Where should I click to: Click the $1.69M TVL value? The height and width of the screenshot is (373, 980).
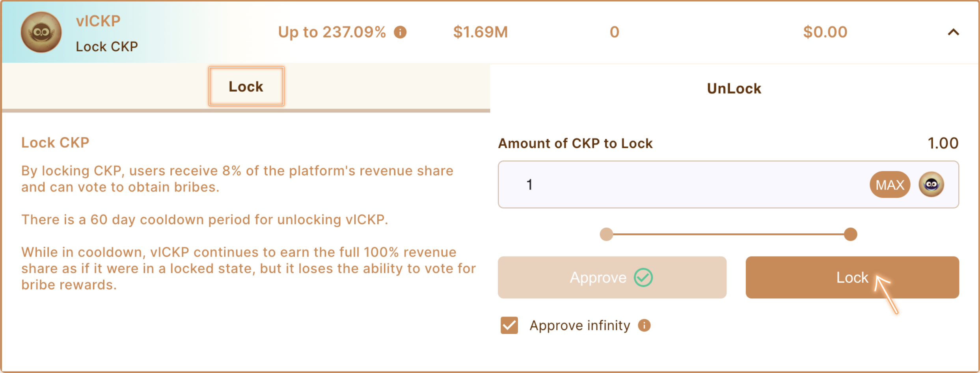480,32
